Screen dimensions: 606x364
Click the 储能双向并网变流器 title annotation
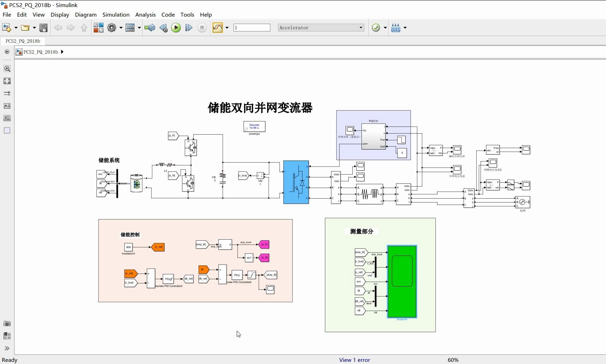pyautogui.click(x=260, y=108)
